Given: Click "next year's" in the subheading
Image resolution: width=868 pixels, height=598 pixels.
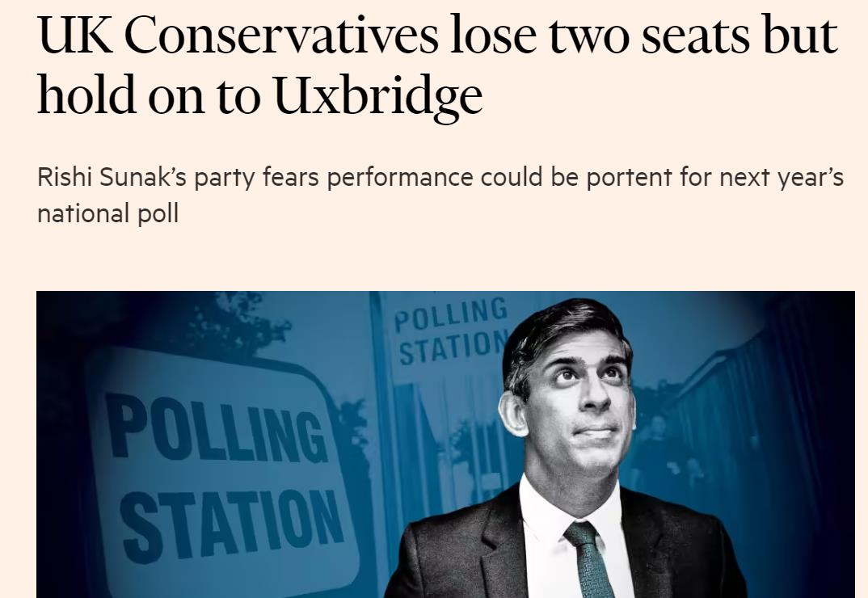Looking at the screenshot, I should (x=777, y=178).
